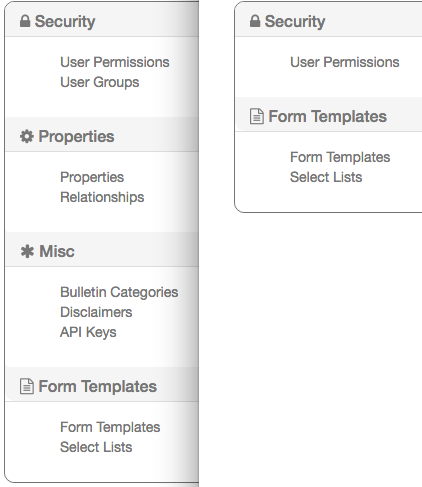Open User Permissions in the right panel
Image resolution: width=422 pixels, height=487 pixels.
click(x=345, y=62)
